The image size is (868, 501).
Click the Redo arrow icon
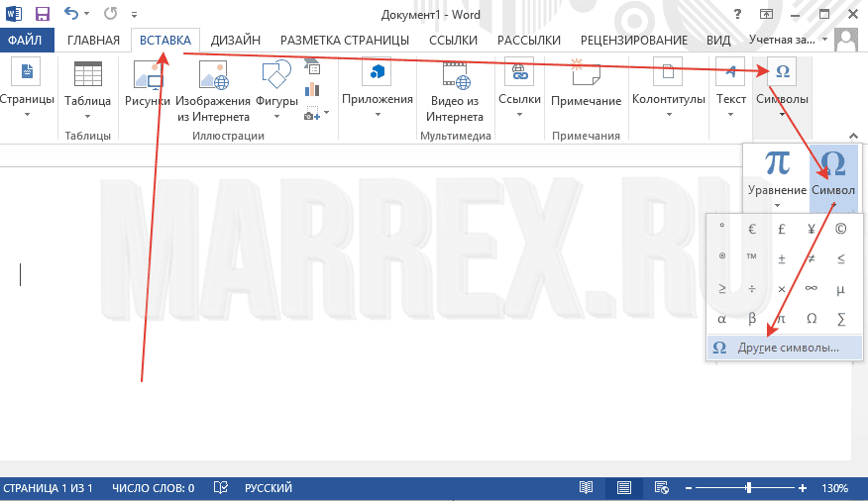(111, 13)
